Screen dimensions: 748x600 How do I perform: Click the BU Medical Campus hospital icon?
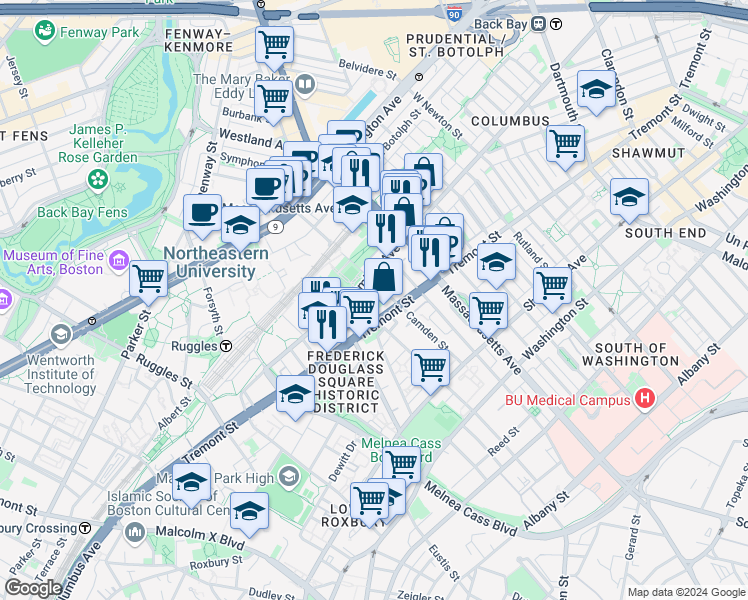(644, 398)
